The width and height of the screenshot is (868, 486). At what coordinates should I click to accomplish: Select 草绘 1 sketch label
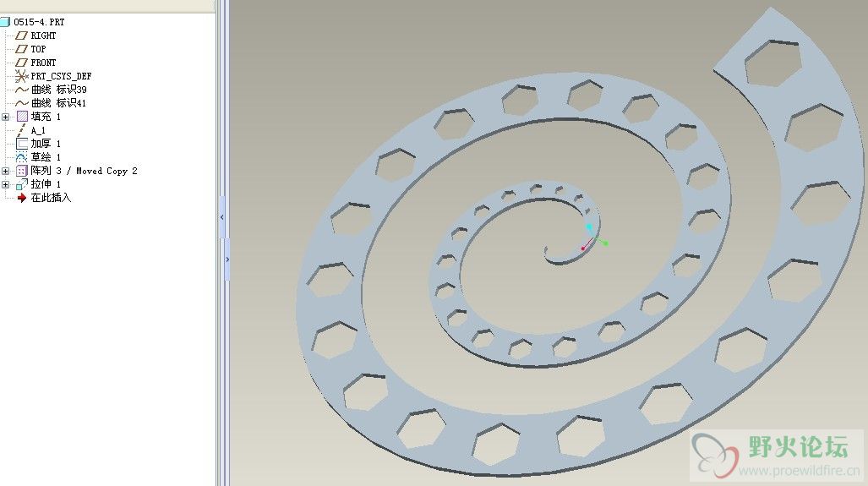46,157
